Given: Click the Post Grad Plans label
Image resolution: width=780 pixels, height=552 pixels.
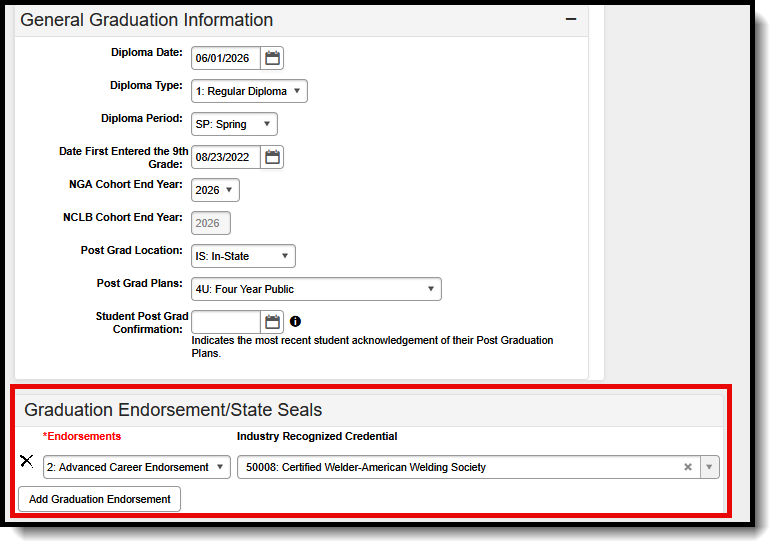Looking at the screenshot, I should pos(140,283).
